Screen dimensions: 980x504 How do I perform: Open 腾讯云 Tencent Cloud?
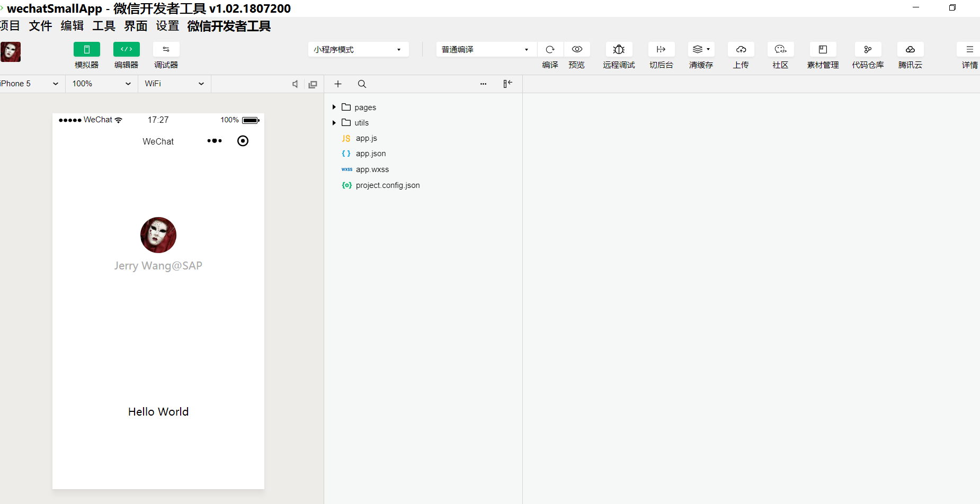[911, 49]
